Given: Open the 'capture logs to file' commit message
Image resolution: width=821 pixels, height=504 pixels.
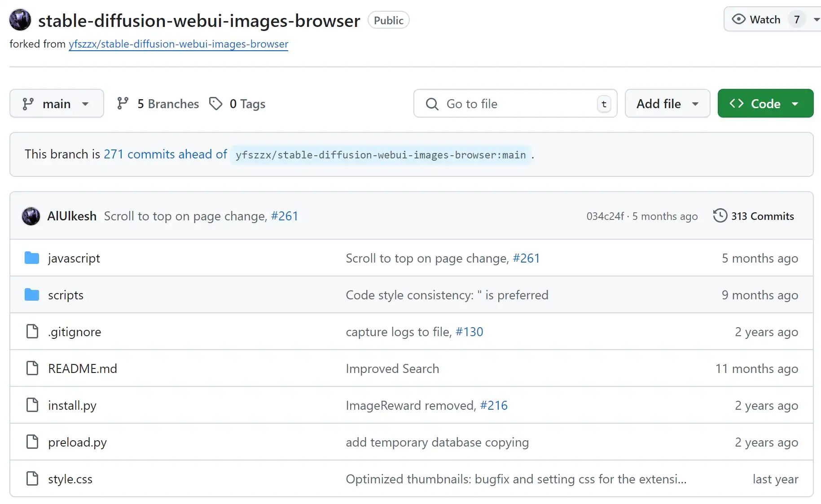Looking at the screenshot, I should (x=399, y=332).
